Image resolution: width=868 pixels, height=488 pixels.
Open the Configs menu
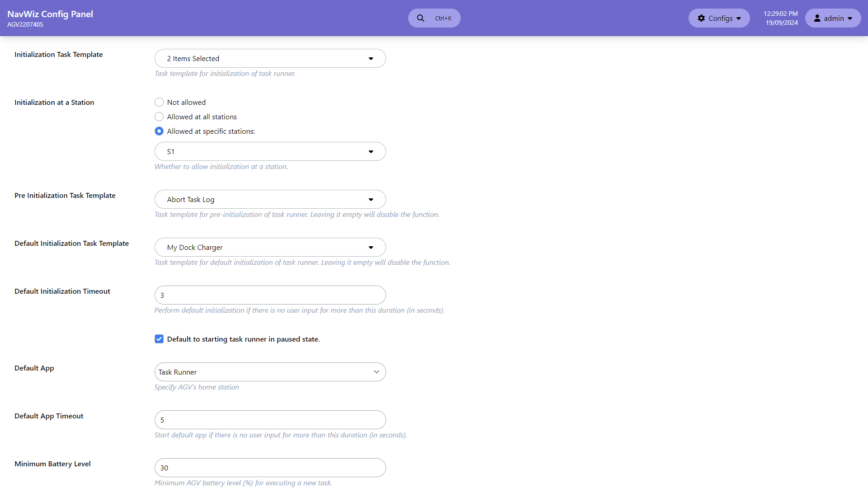tap(719, 18)
